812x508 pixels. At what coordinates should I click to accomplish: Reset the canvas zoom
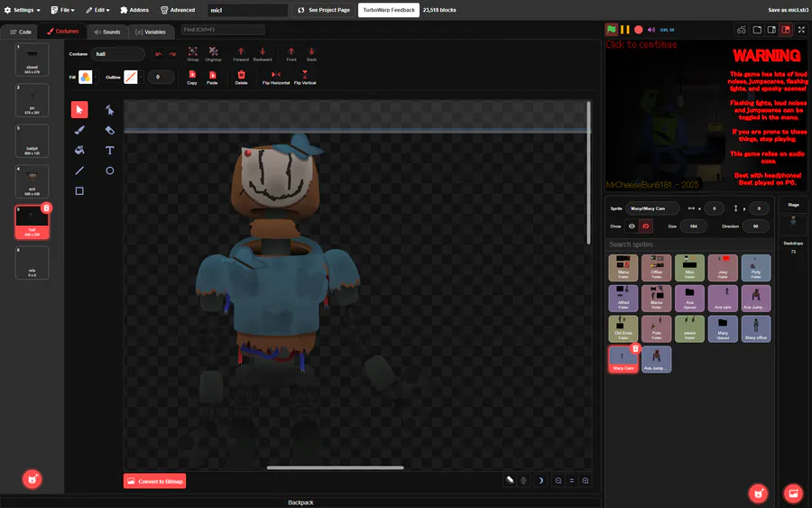point(572,481)
